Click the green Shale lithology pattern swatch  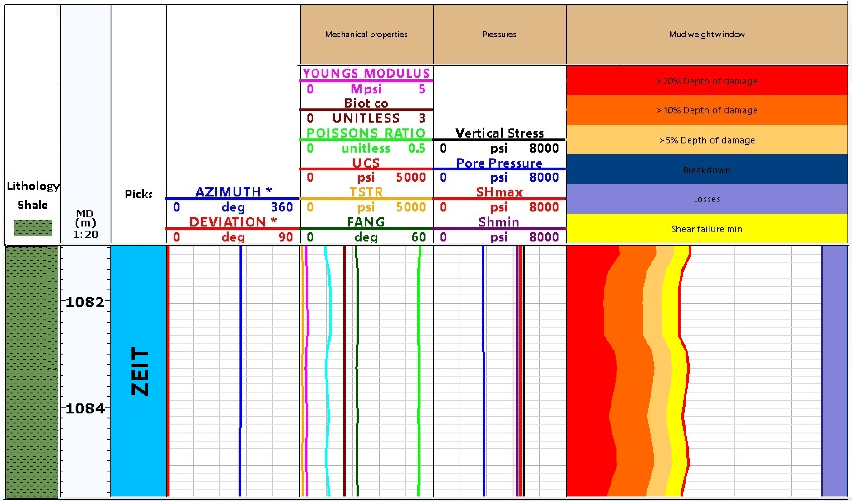pos(33,227)
